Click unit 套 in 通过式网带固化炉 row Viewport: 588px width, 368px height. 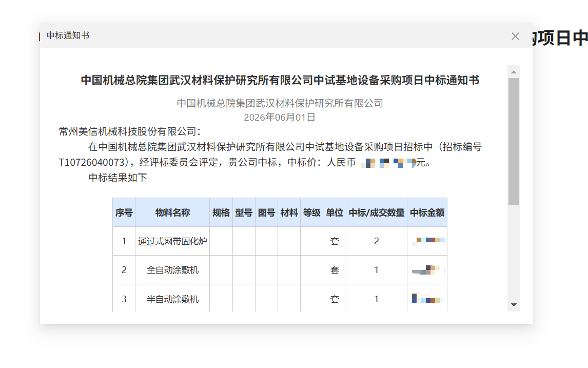335,241
